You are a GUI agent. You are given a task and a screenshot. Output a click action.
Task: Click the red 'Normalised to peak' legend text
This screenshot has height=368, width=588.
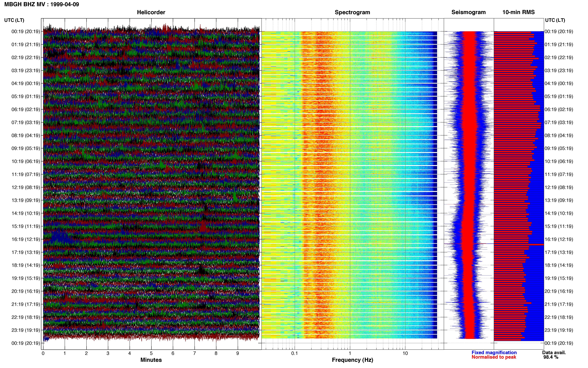pyautogui.click(x=494, y=357)
